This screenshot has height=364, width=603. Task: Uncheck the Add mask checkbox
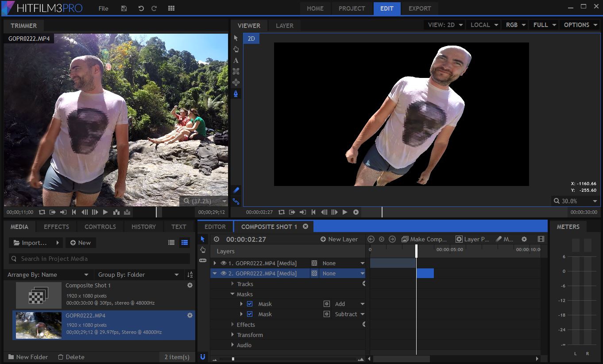(250, 304)
